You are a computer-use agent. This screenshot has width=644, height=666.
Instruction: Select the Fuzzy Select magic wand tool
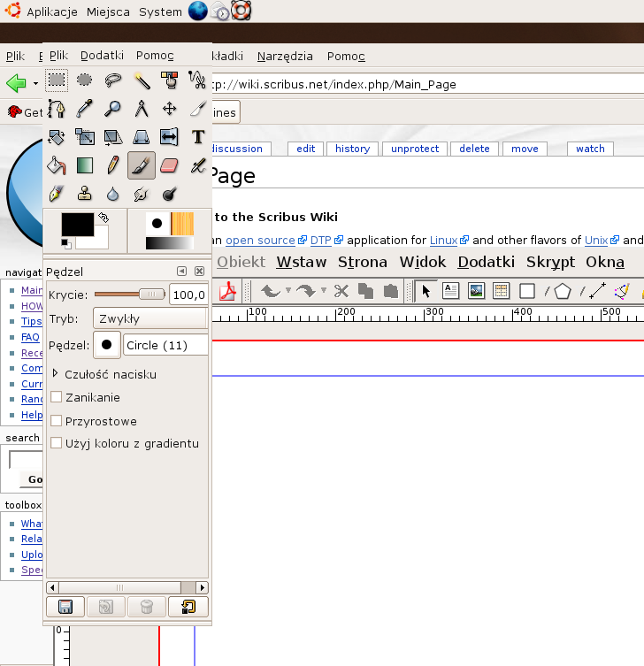(142, 80)
